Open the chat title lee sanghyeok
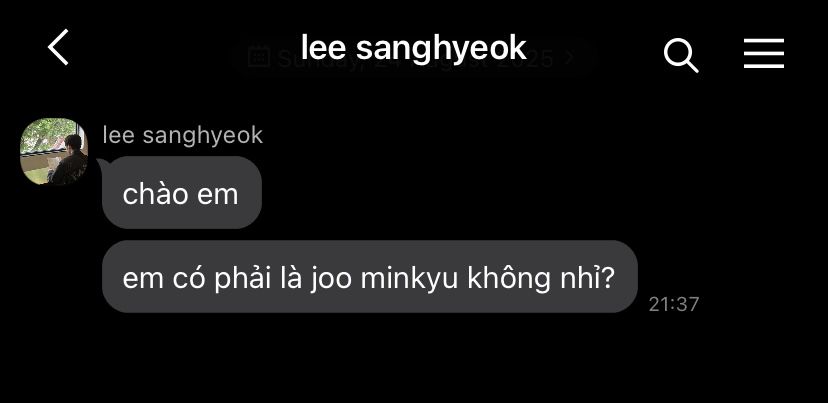This screenshot has height=403, width=828. click(413, 48)
